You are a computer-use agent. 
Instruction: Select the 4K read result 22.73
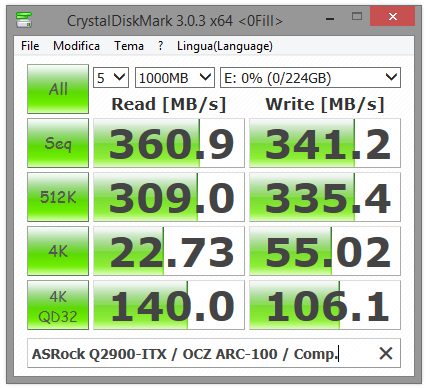tap(169, 251)
